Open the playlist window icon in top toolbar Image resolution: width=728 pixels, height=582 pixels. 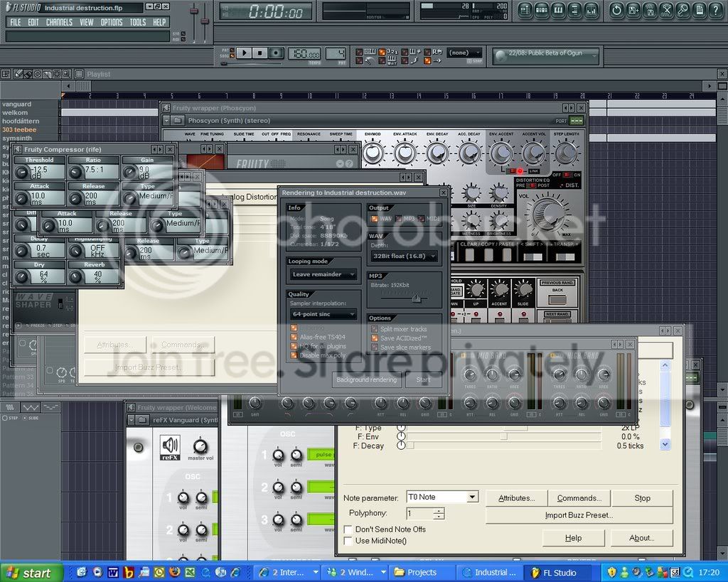pos(525,10)
